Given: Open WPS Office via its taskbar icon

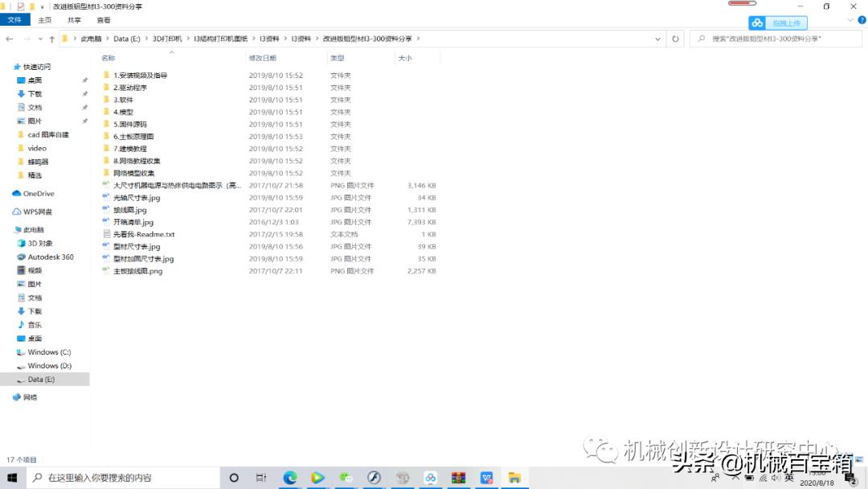Looking at the screenshot, I should click(x=486, y=477).
